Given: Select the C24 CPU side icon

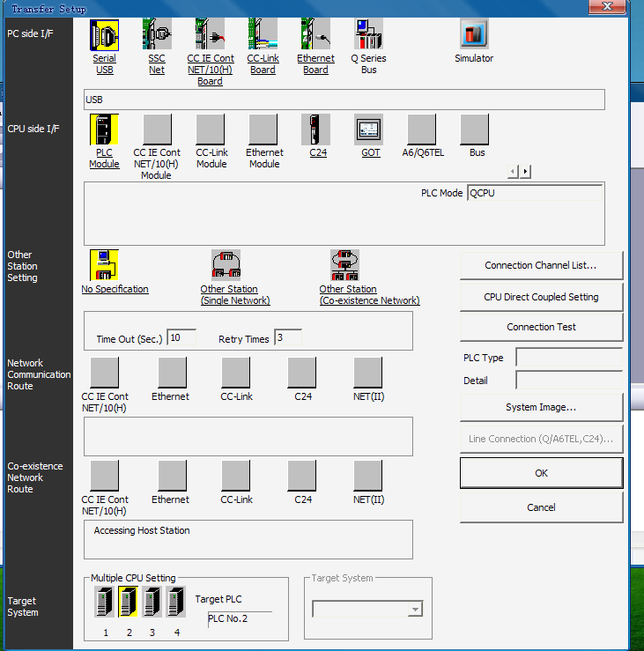Looking at the screenshot, I should coord(315,129).
